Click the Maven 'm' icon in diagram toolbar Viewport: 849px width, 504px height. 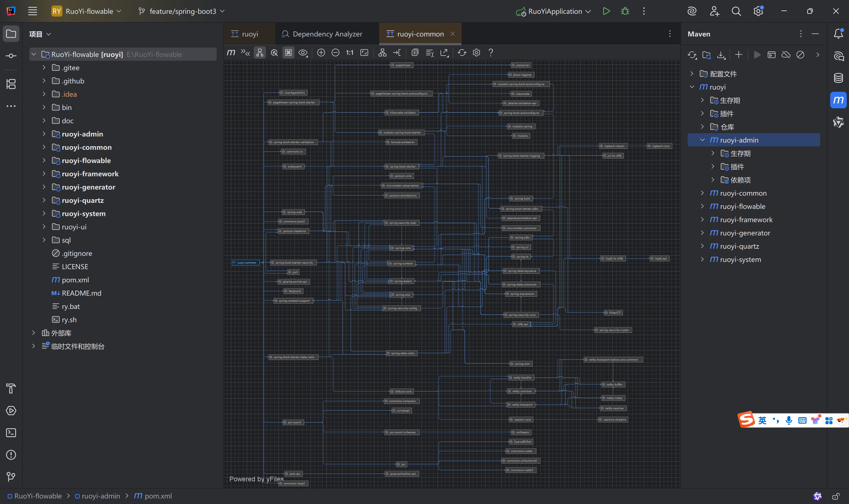click(x=231, y=53)
